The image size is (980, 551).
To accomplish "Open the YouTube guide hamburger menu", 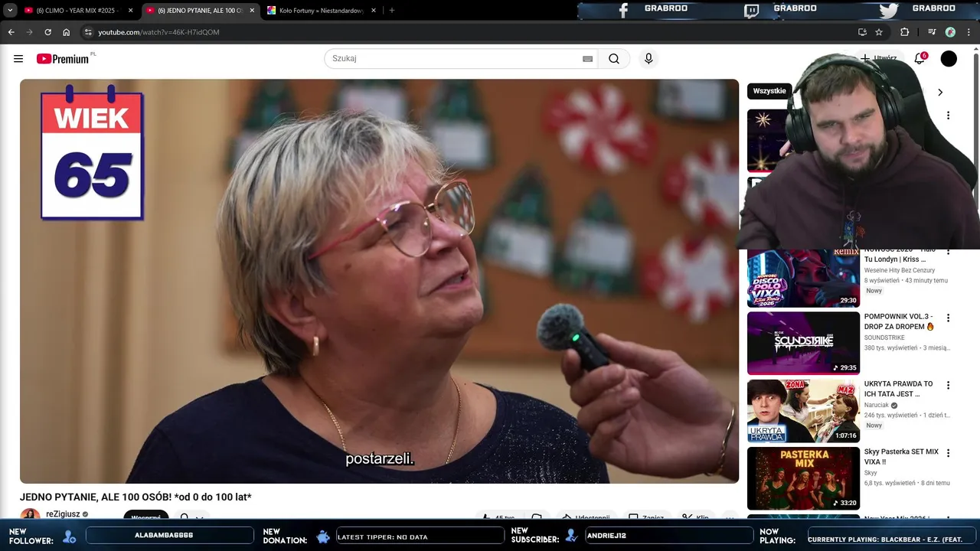I will 18,59.
